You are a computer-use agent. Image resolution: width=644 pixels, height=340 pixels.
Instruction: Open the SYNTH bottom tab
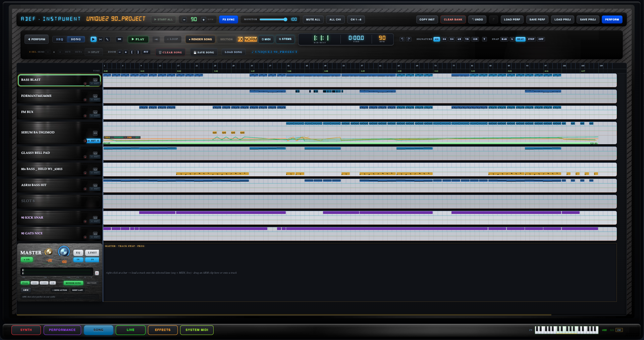click(x=26, y=330)
